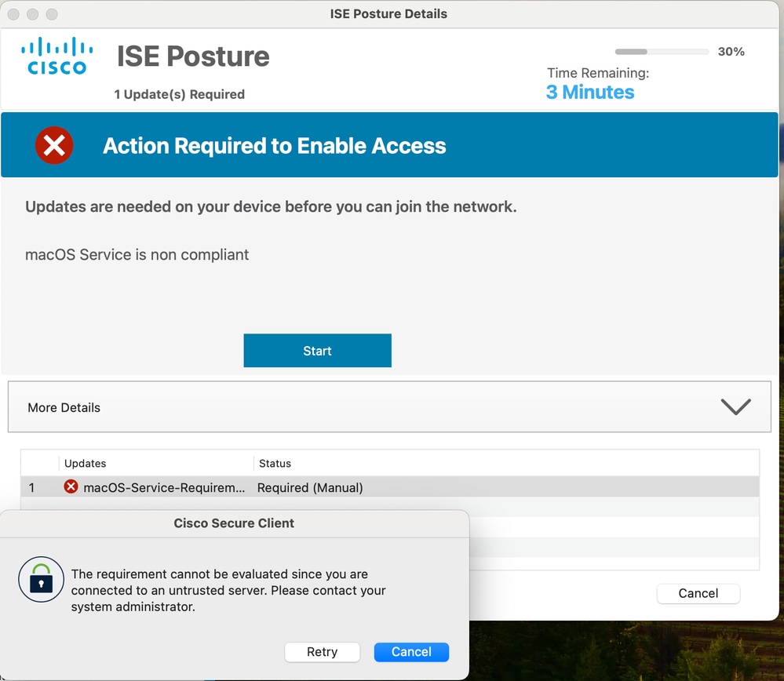Click the 3 Minutes time remaining text
The image size is (784, 681).
(590, 92)
